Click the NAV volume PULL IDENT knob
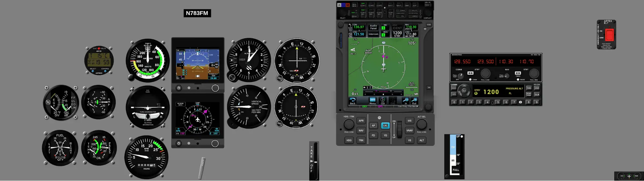The width and height of the screenshot is (644, 181). 507,76
